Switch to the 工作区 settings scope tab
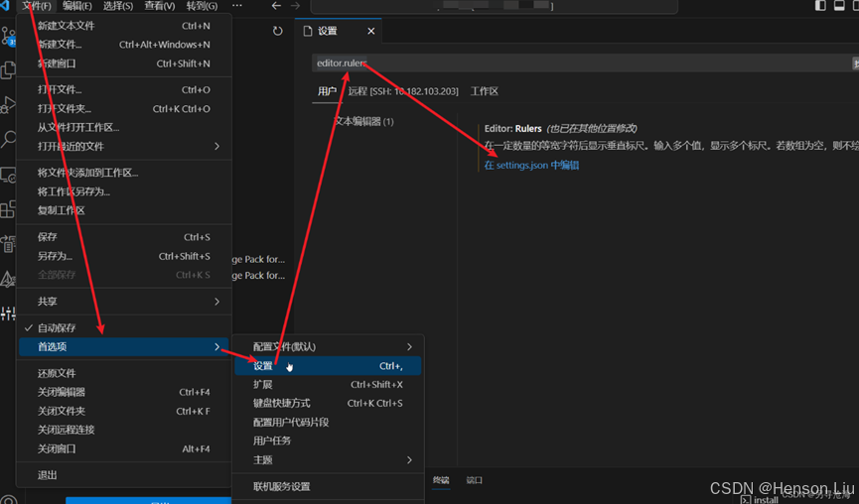The image size is (859, 504). (x=485, y=91)
